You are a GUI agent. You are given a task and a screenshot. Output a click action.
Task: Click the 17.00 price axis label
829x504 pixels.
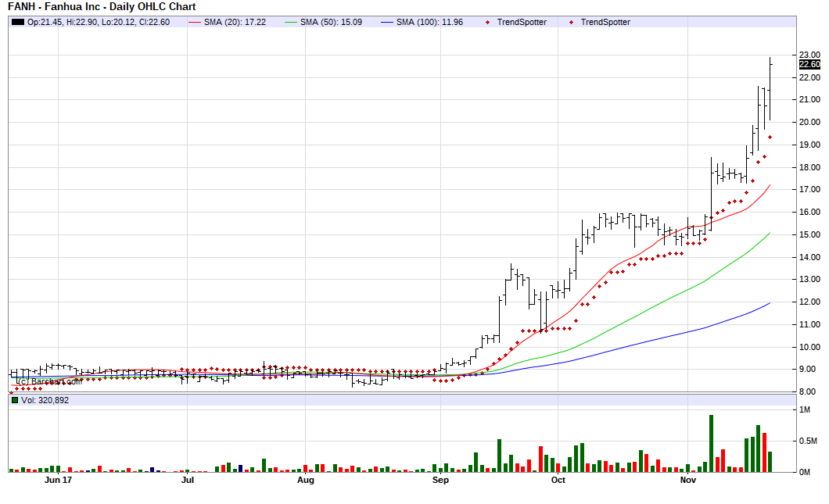(809, 189)
